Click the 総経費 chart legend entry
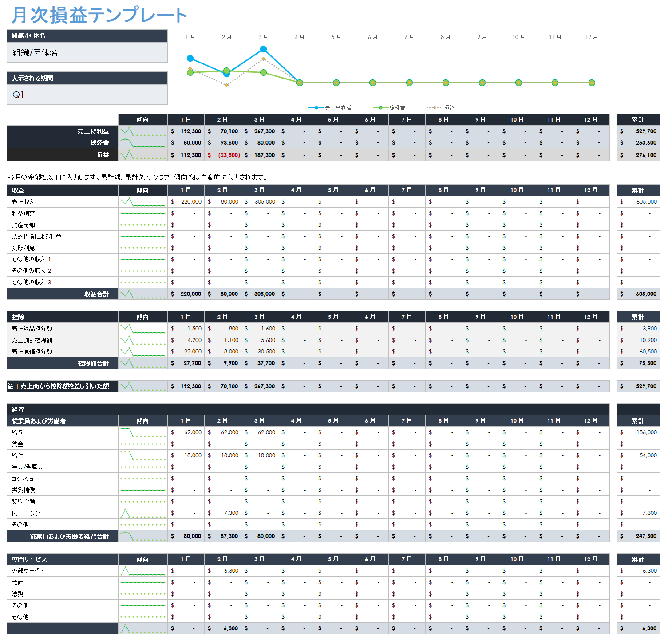Image resolution: width=672 pixels, height=640 pixels. [x=389, y=108]
